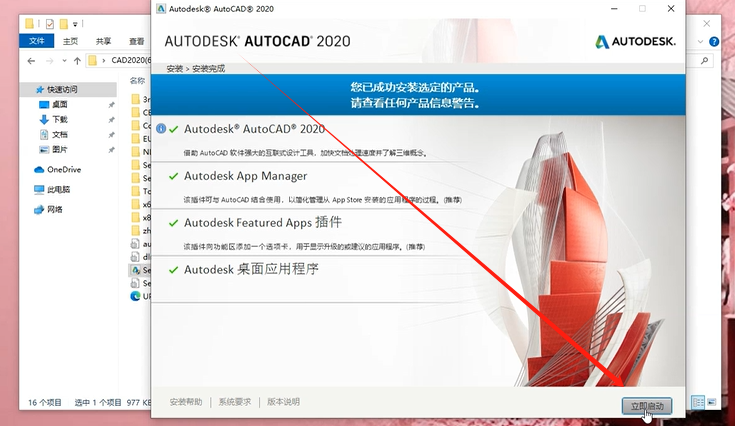The height and width of the screenshot is (426, 735).
Task: Select the folder starting with 3r
Action: [141, 99]
